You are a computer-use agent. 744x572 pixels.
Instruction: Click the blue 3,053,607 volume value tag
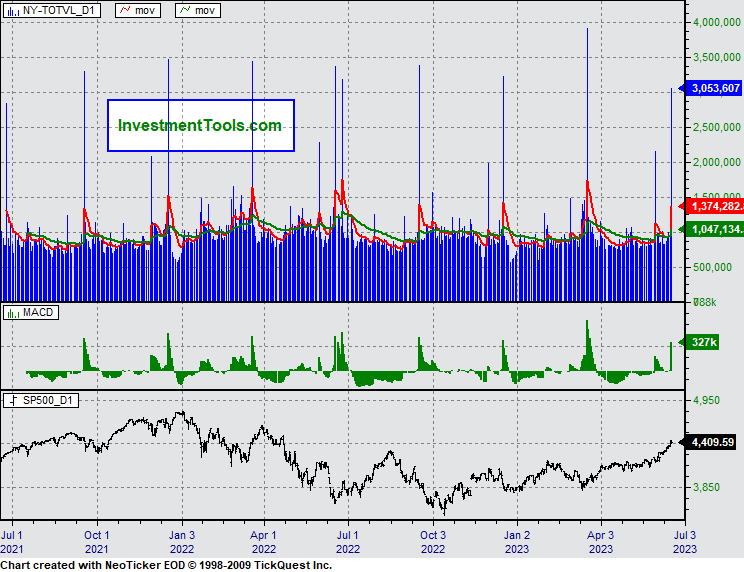tap(714, 89)
